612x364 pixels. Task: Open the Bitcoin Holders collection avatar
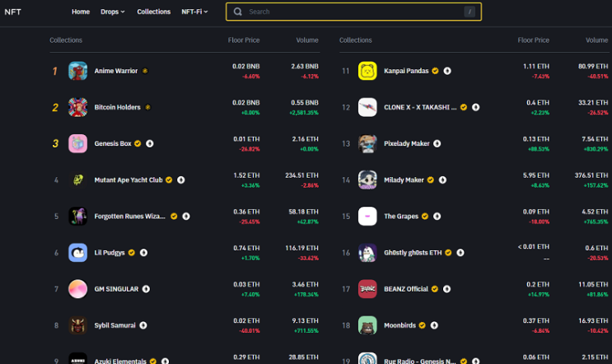point(77,107)
